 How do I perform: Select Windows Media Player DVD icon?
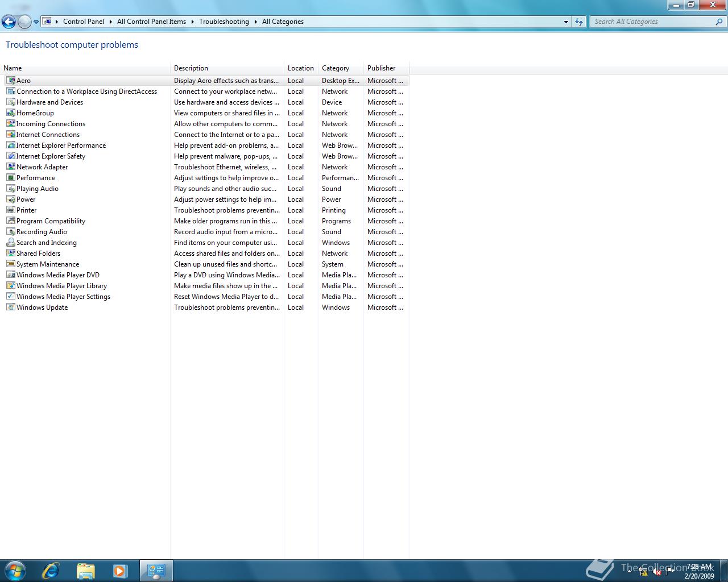11,275
